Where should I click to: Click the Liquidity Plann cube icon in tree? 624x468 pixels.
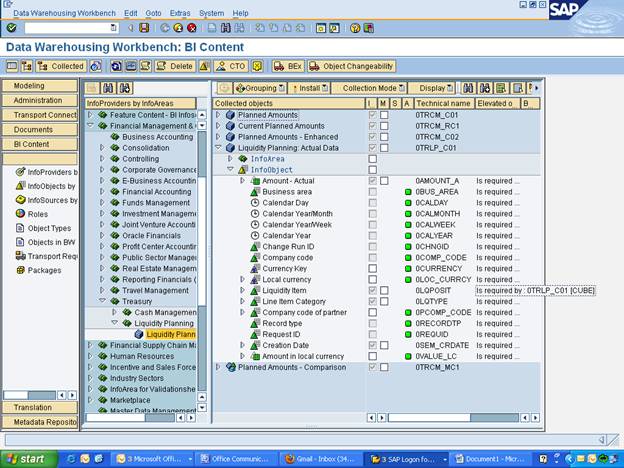point(139,334)
